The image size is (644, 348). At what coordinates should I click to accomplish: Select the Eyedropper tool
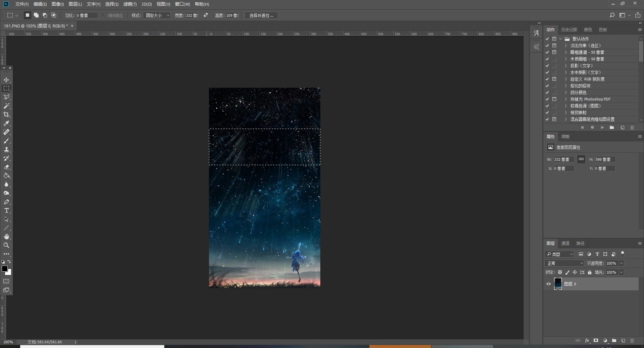coord(6,124)
